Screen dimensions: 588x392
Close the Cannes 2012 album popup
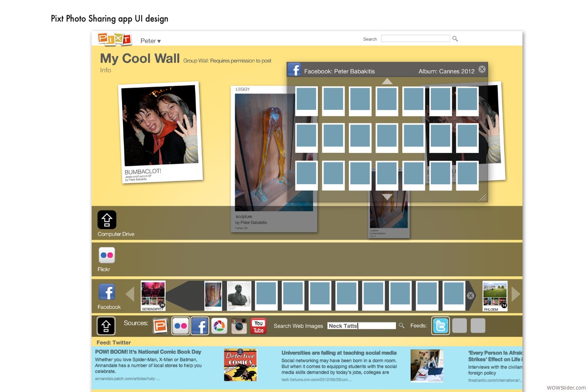(x=482, y=69)
